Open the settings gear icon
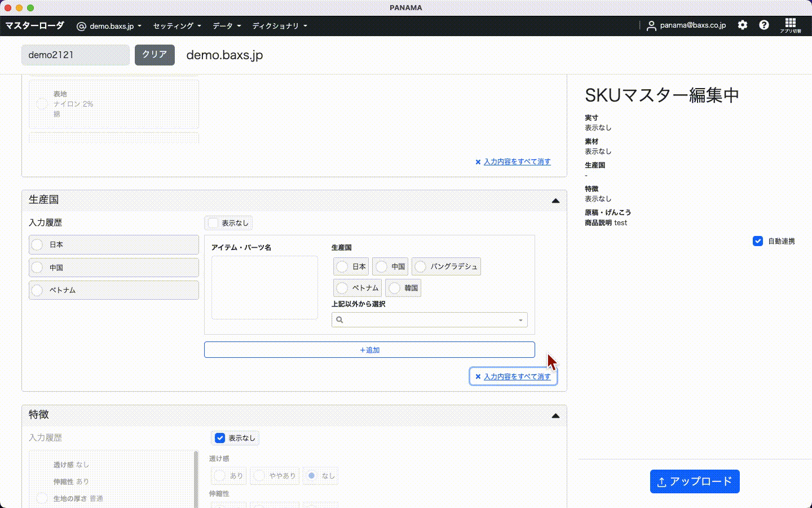Viewport: 812px width, 508px height. click(743, 25)
